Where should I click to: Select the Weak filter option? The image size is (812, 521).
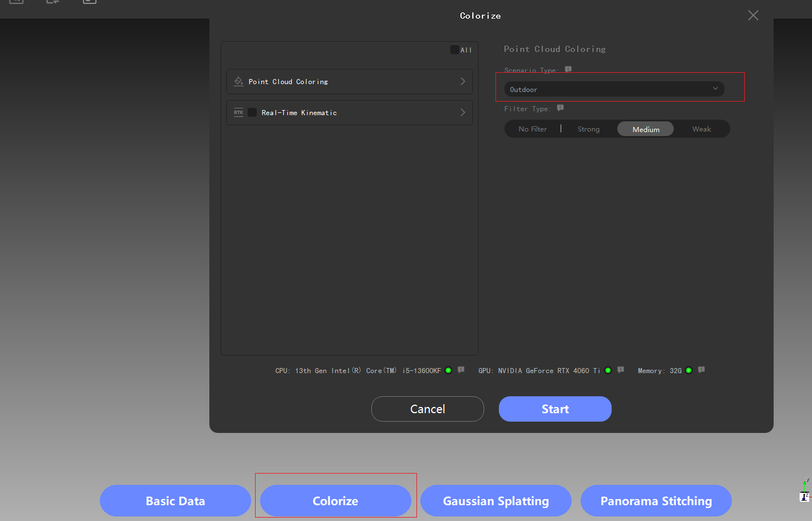point(701,129)
